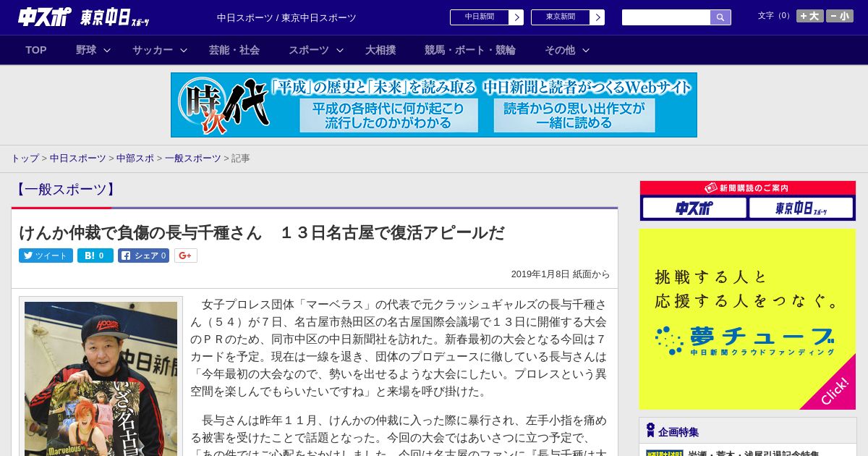Click the 【一般スポーツ】 section heading
This screenshot has width=868, height=456.
tap(65, 190)
